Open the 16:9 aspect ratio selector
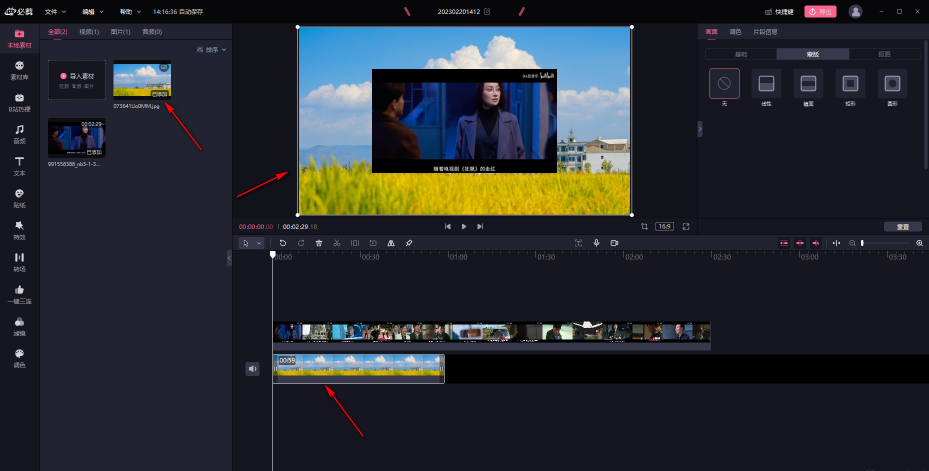 [664, 227]
